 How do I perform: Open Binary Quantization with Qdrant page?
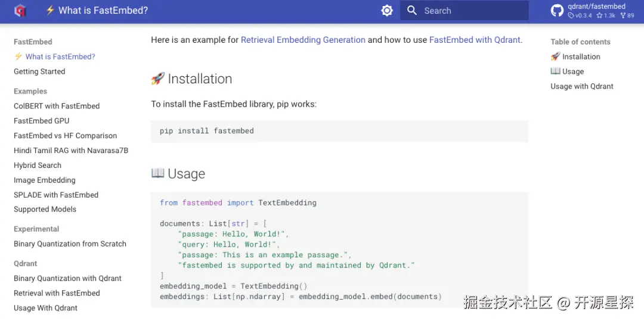68,278
